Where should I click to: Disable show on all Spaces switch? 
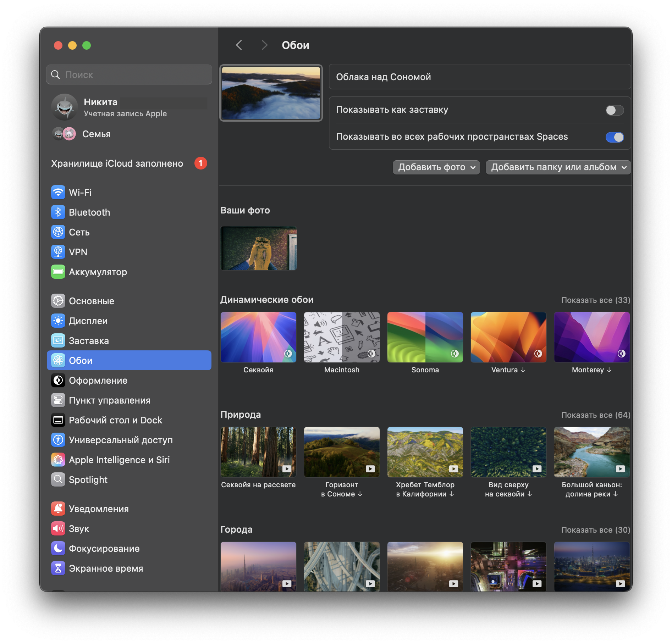pos(615,137)
